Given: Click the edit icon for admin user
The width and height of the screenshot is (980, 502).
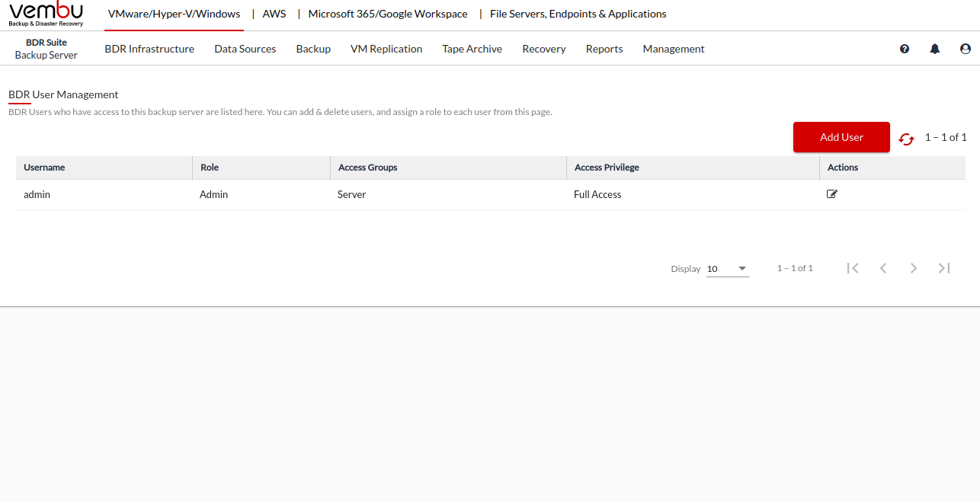Looking at the screenshot, I should point(831,194).
